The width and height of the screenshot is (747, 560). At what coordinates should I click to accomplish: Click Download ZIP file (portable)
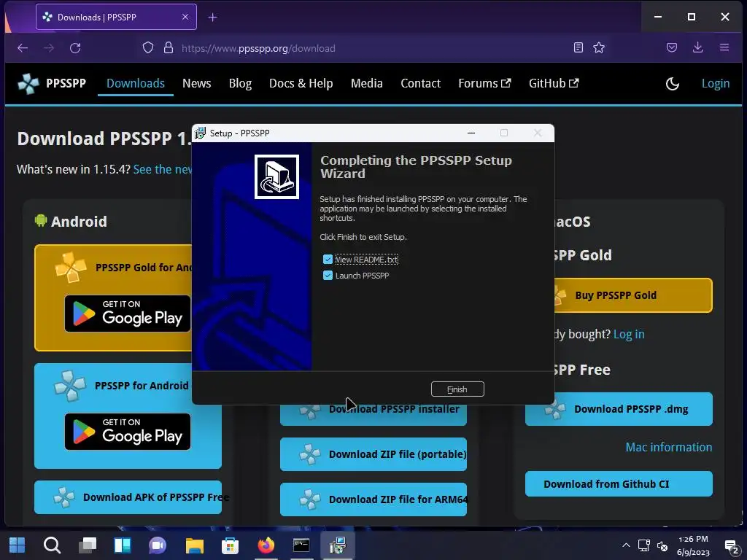(373, 454)
